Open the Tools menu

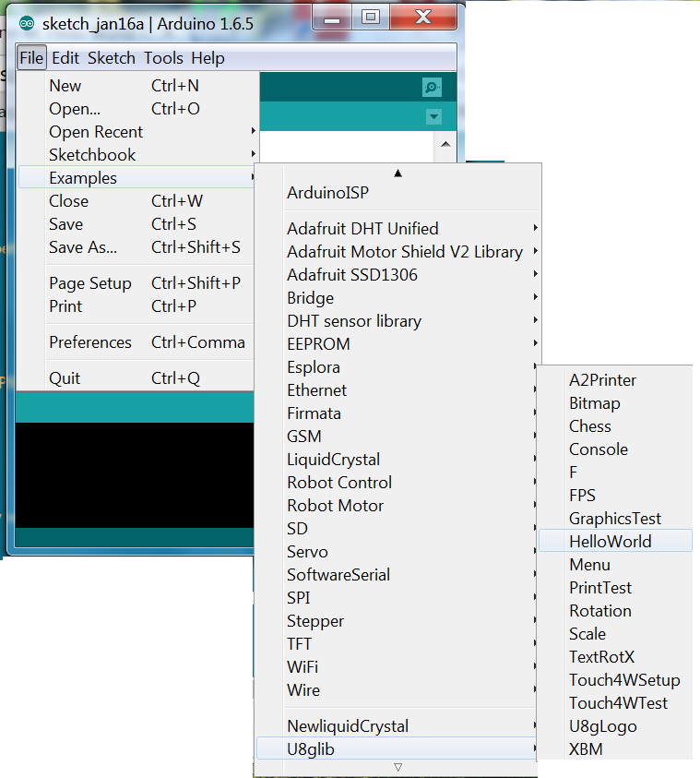pyautogui.click(x=163, y=57)
